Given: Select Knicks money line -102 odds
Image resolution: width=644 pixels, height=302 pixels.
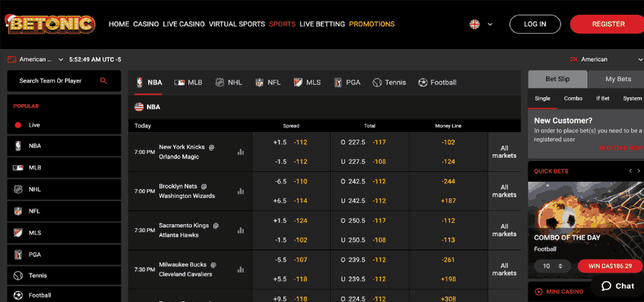Looking at the screenshot, I should click(448, 142).
